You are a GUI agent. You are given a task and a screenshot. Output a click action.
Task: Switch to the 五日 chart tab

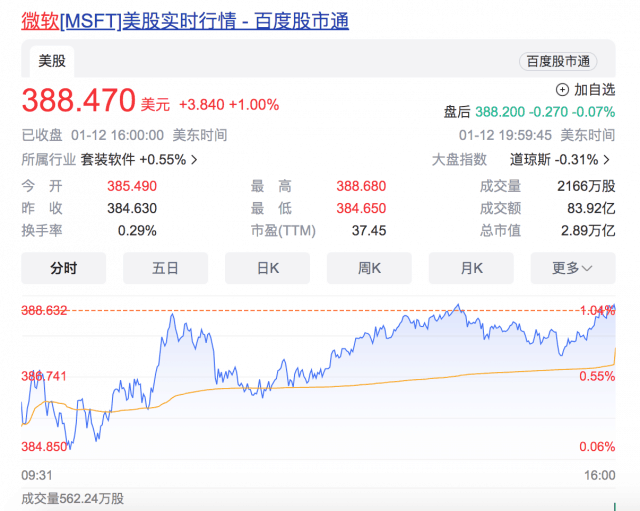point(165,268)
